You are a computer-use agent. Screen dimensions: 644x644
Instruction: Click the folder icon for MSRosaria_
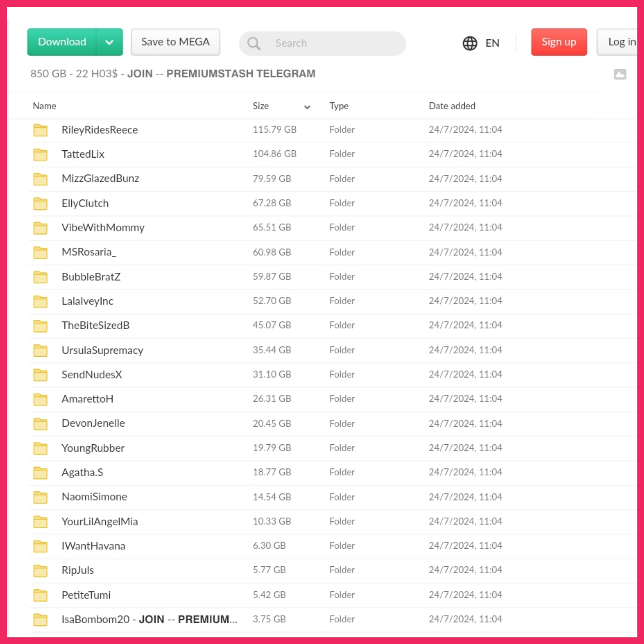pyautogui.click(x=40, y=252)
